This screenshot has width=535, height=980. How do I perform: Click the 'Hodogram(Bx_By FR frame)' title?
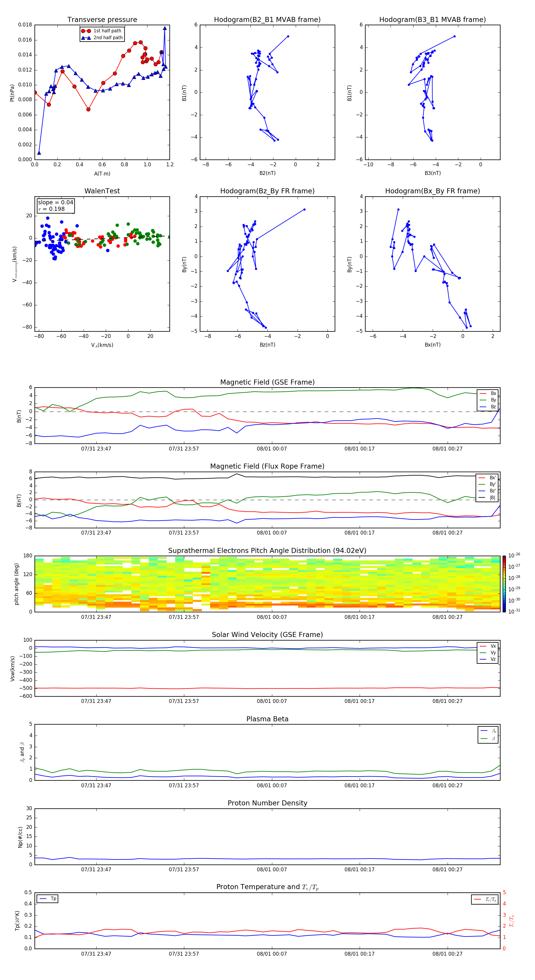click(x=432, y=191)
